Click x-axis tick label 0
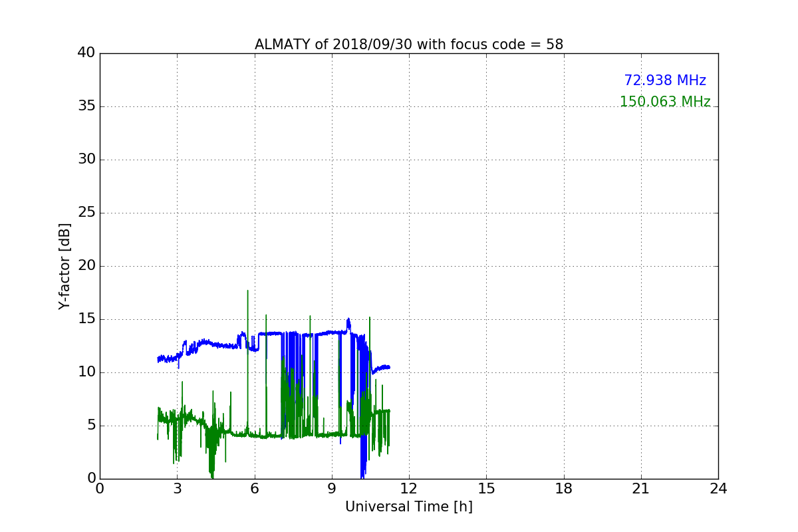This screenshot has height=532, width=798. pyautogui.click(x=100, y=489)
